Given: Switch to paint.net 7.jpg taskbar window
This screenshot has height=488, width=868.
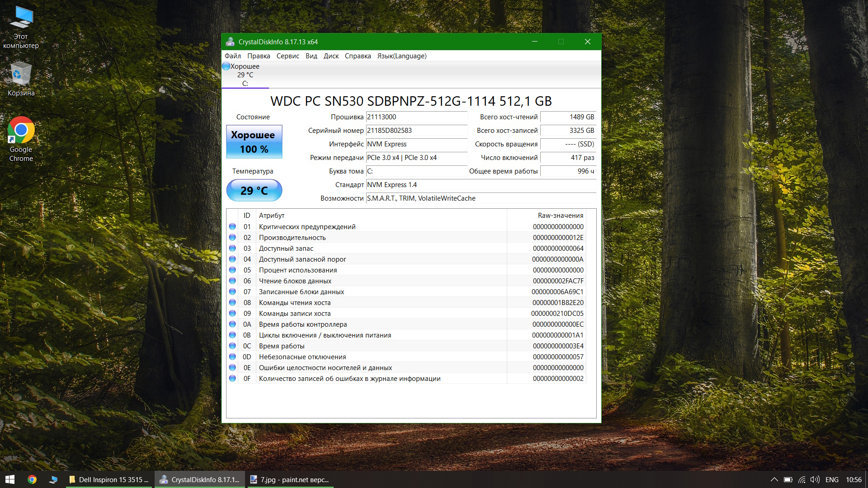Looking at the screenshot, I should coord(290,479).
